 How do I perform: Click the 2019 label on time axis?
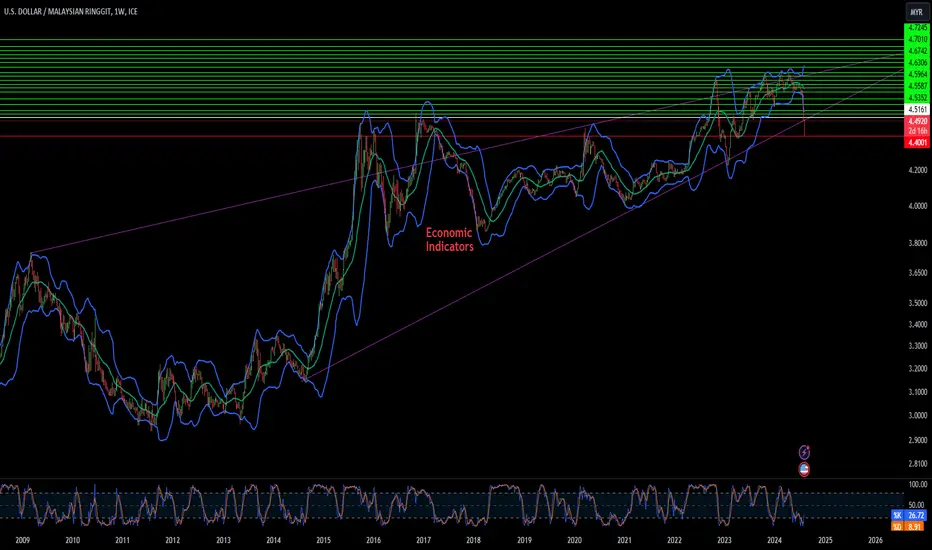tap(524, 540)
